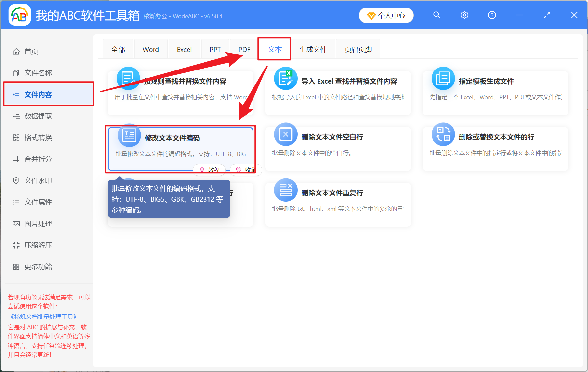The height and width of the screenshot is (372, 588).
Task: Open 更多功能 at sidebar bottom
Action: (38, 267)
